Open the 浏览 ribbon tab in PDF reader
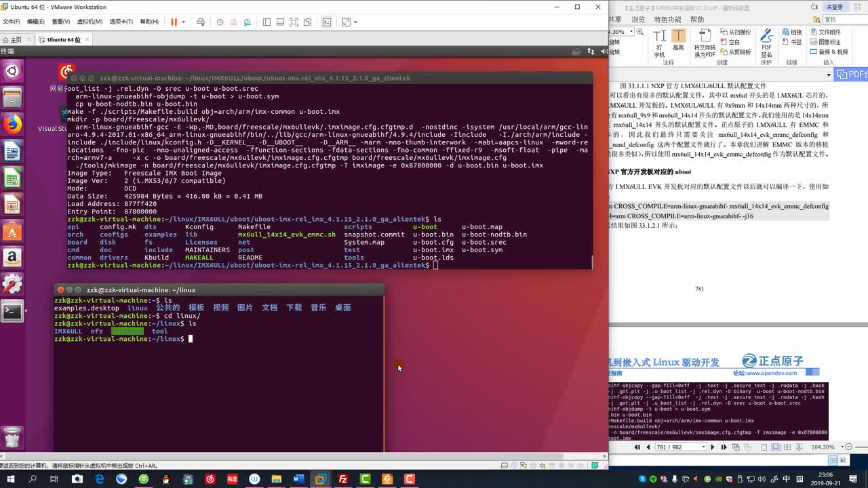868x488 pixels. tap(638, 20)
